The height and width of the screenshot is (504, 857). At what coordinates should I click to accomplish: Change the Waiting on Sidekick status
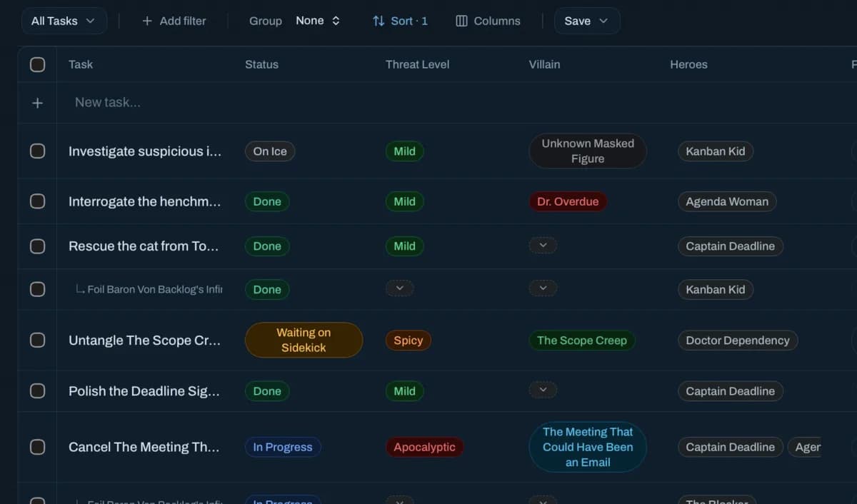(304, 340)
